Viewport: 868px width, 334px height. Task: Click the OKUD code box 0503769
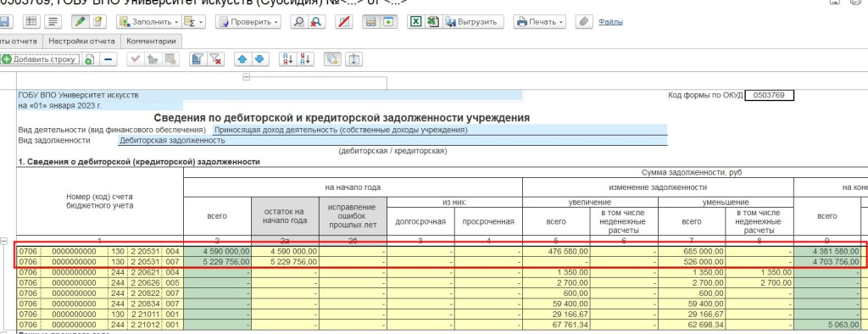769,95
